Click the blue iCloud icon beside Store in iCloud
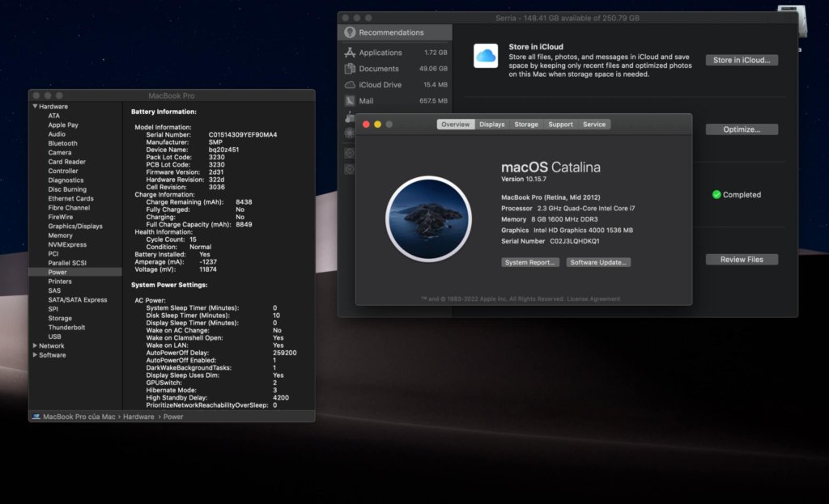 (x=486, y=56)
